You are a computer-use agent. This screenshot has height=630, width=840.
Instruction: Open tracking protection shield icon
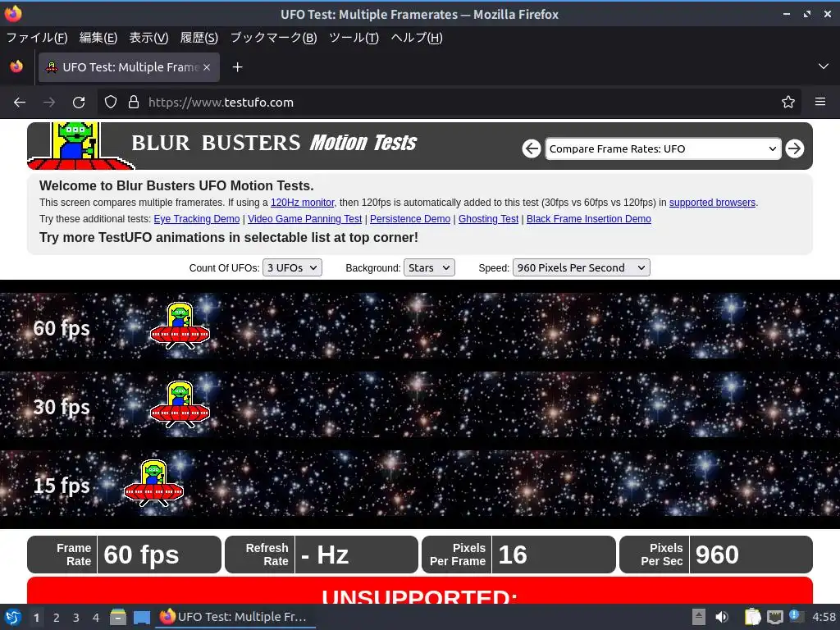pos(111,103)
